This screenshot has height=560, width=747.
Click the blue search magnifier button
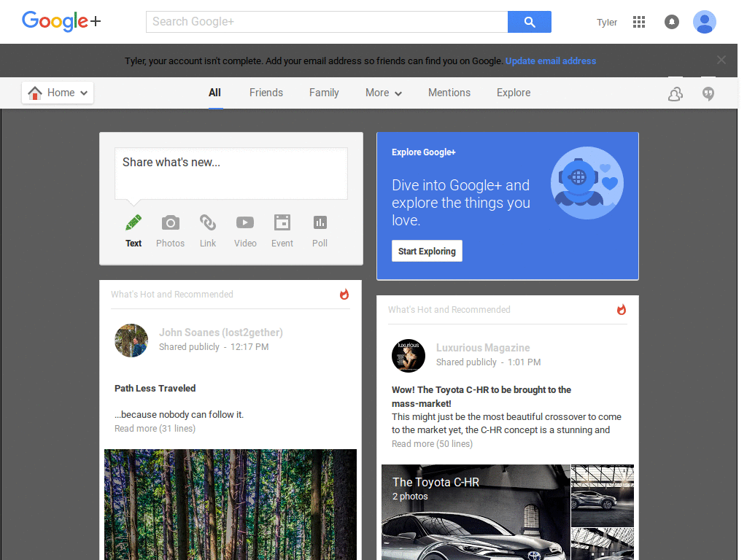coord(530,22)
